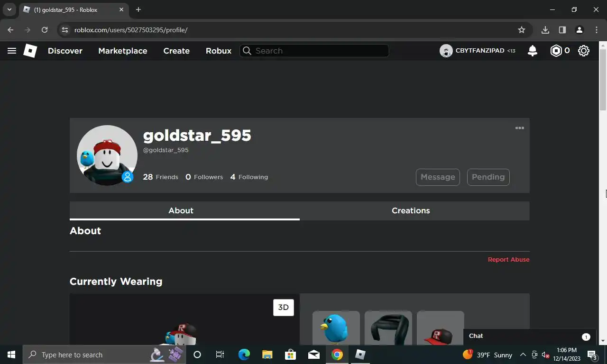View site information icon in address bar
Viewport: 607px width, 364px height.
[x=65, y=30]
